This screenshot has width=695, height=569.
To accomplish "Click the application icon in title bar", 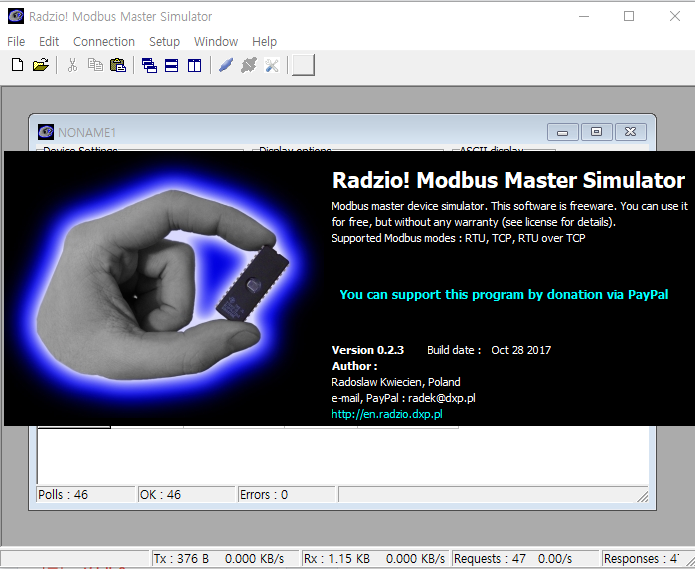I will [16, 16].
